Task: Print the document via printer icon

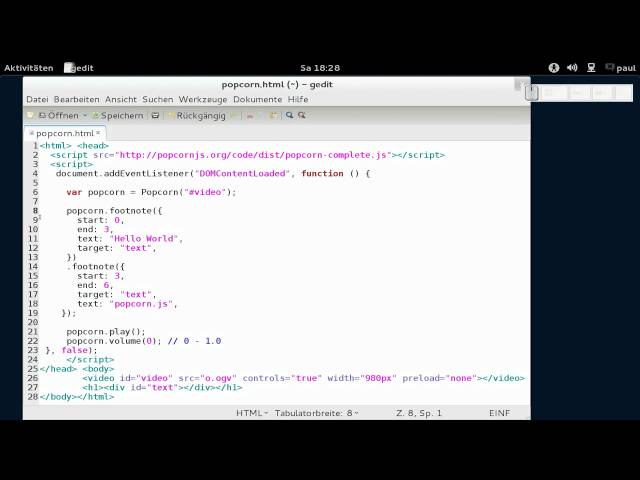Action: coord(155,116)
